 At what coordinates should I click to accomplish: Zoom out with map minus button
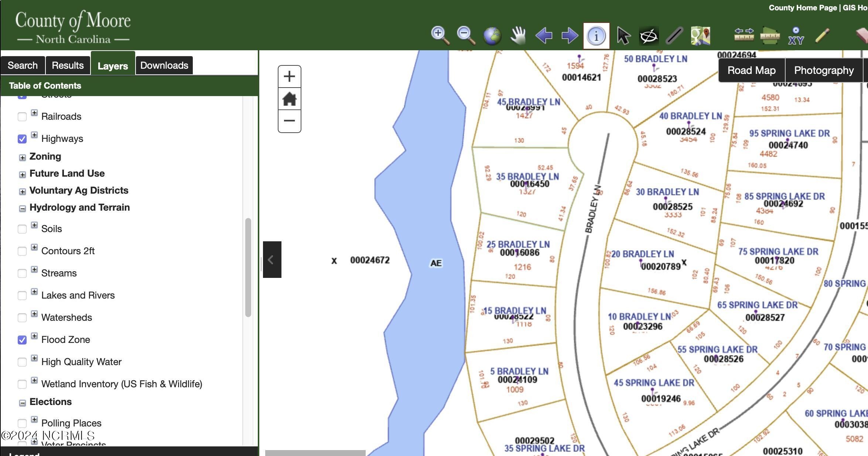(x=289, y=121)
